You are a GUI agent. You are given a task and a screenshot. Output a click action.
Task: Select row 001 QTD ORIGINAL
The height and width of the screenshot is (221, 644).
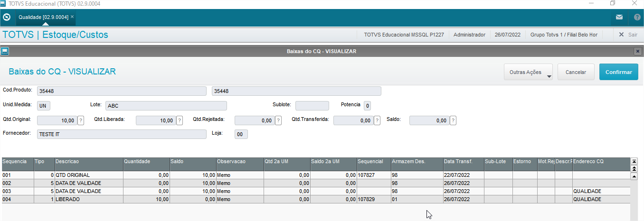pos(315,175)
